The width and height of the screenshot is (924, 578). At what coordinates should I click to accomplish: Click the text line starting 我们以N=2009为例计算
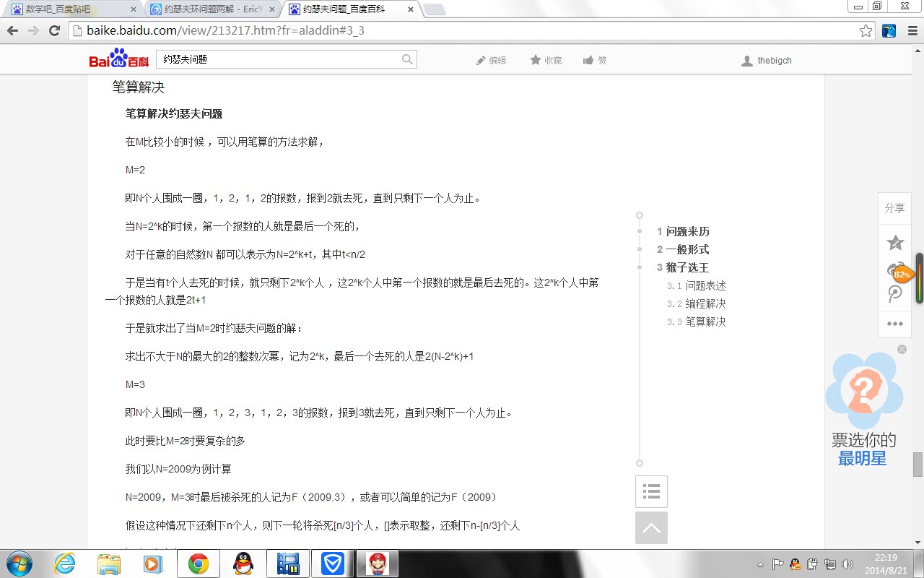tap(178, 470)
